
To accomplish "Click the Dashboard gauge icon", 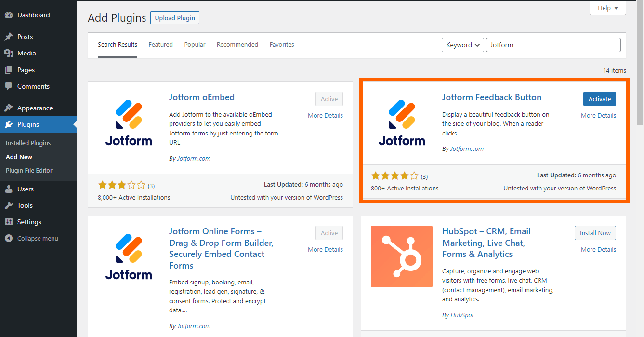I will click(x=9, y=15).
